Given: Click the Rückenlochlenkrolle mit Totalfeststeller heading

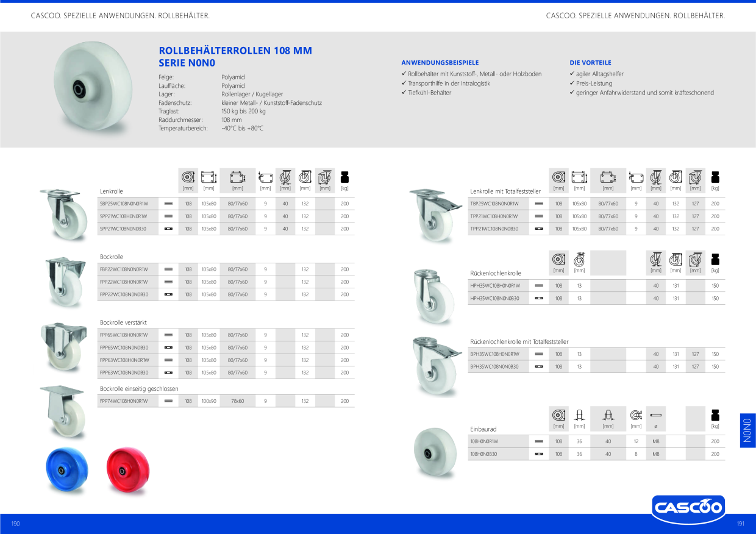Looking at the screenshot, I should (x=519, y=342).
